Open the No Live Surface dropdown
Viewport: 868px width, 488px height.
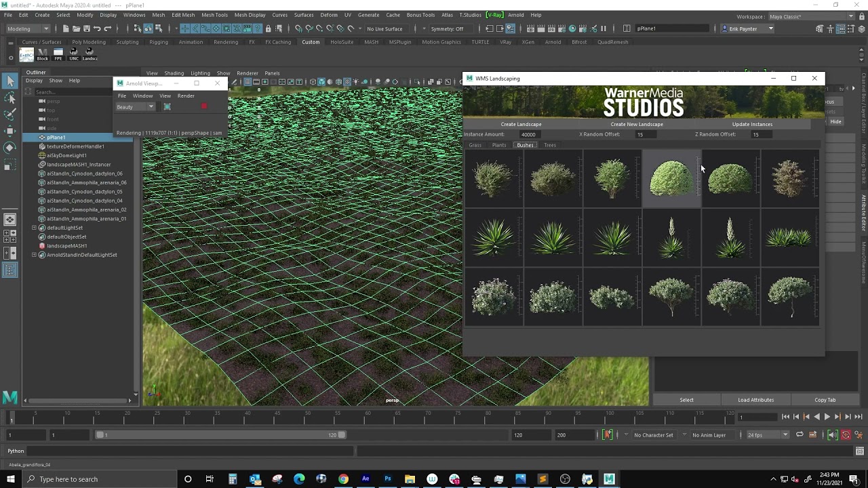(387, 28)
